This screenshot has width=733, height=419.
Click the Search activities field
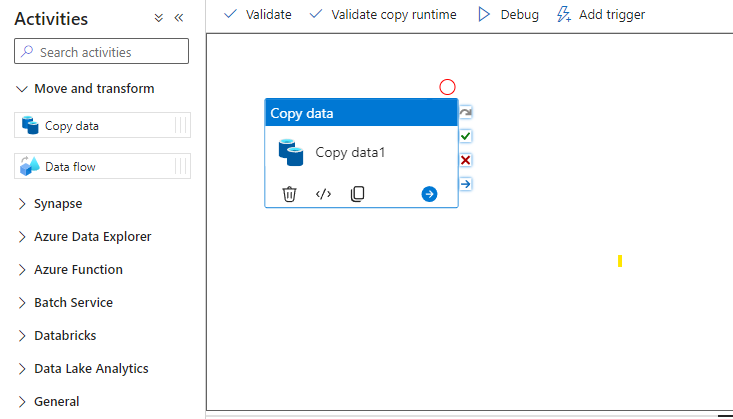tap(101, 51)
